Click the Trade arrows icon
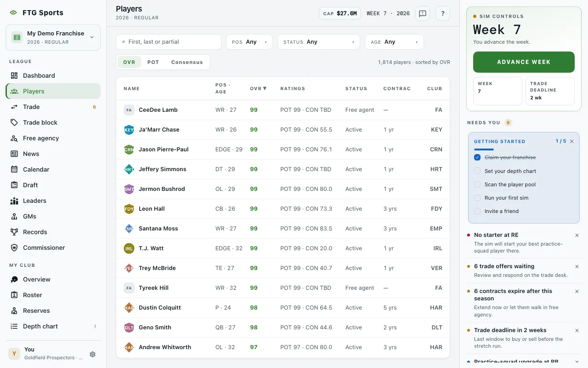588x368 pixels. tap(14, 107)
